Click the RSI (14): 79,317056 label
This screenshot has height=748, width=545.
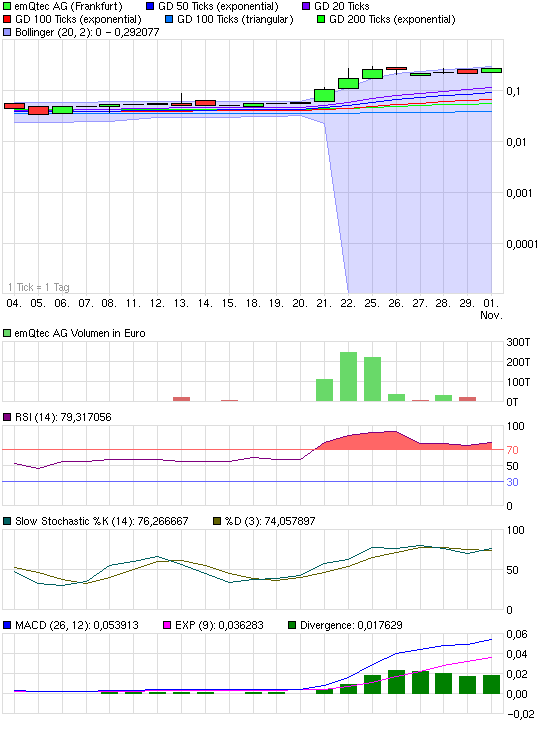pyautogui.click(x=63, y=417)
